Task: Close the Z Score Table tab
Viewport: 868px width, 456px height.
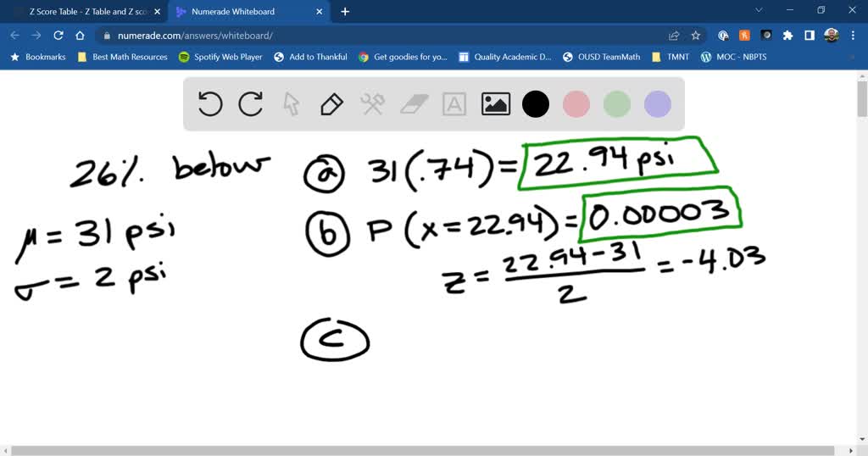Action: (x=157, y=12)
